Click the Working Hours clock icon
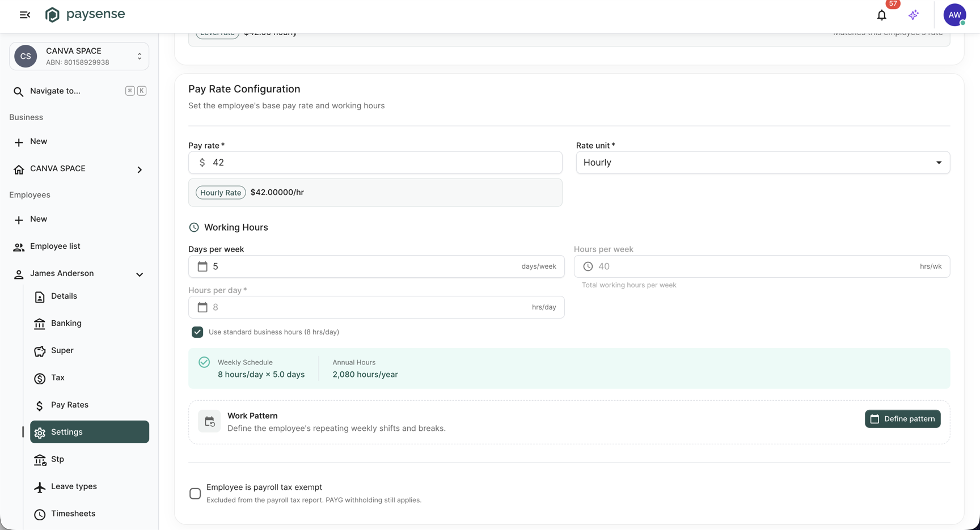The image size is (980, 530). [194, 227]
